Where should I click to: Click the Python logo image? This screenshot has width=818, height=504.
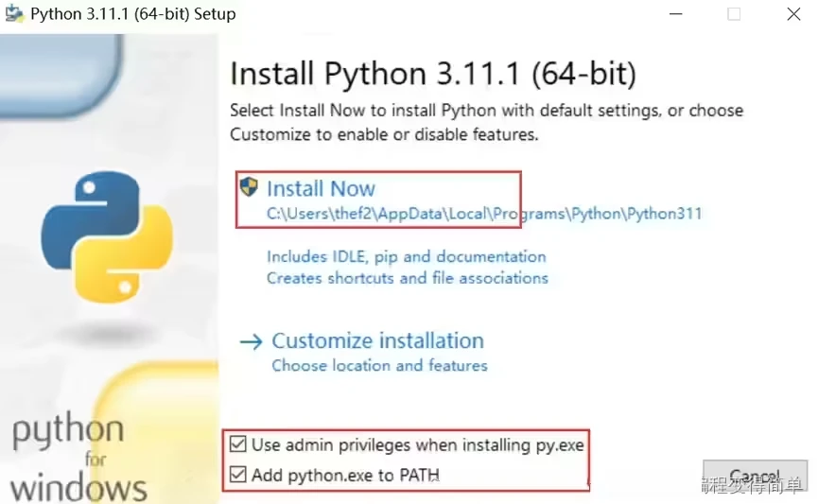point(107,236)
